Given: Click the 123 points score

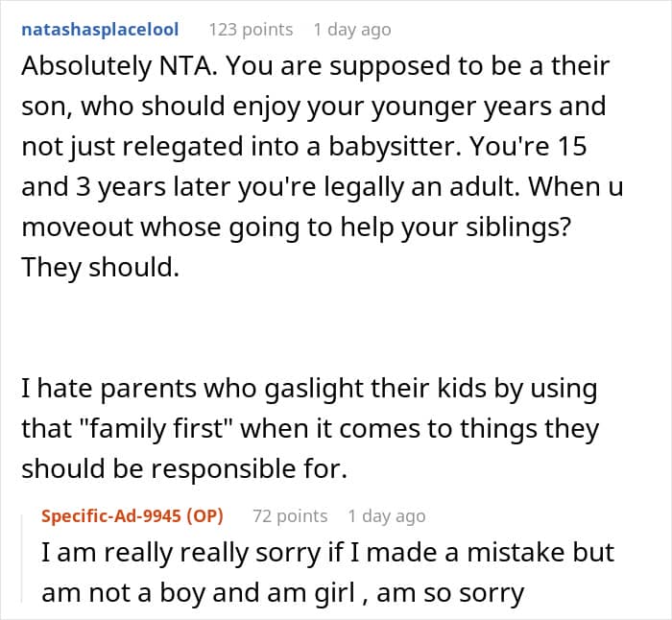Looking at the screenshot, I should [251, 30].
